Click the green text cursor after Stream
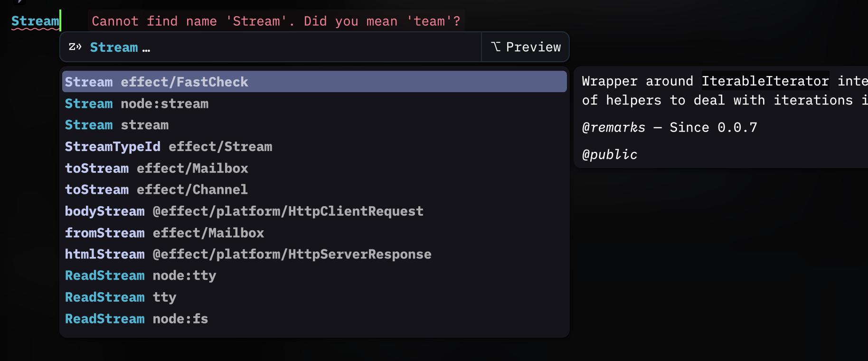868x361 pixels. click(x=60, y=20)
